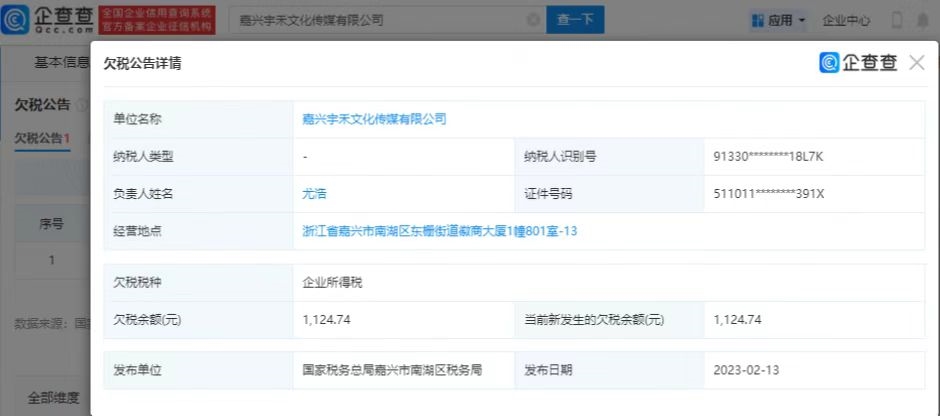Click the 全部维度 tab in the background
This screenshot has width=940, height=416.
53,397
